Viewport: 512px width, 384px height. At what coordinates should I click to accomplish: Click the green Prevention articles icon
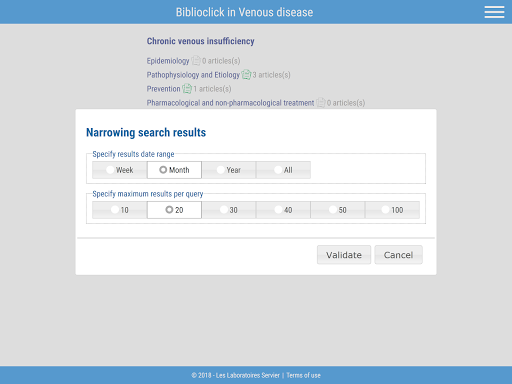click(187, 89)
